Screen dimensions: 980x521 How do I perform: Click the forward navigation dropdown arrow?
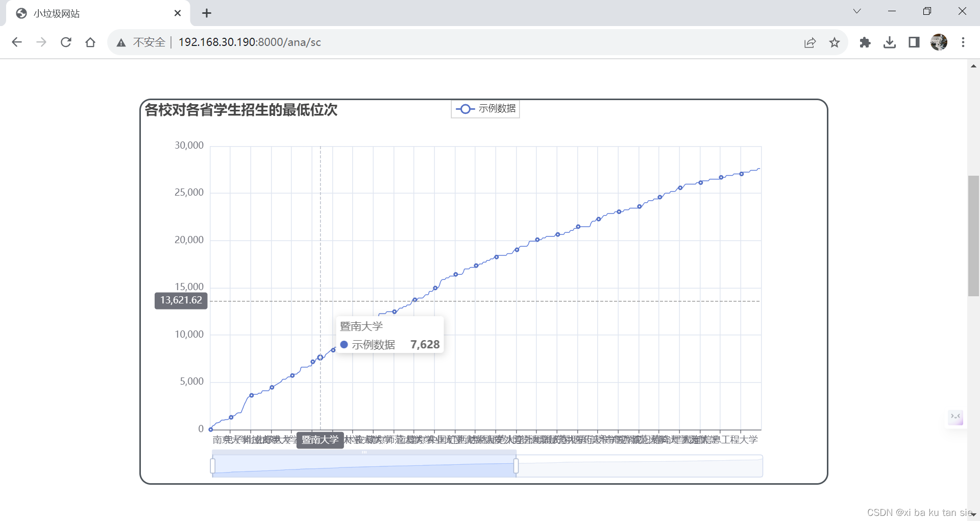tap(41, 42)
